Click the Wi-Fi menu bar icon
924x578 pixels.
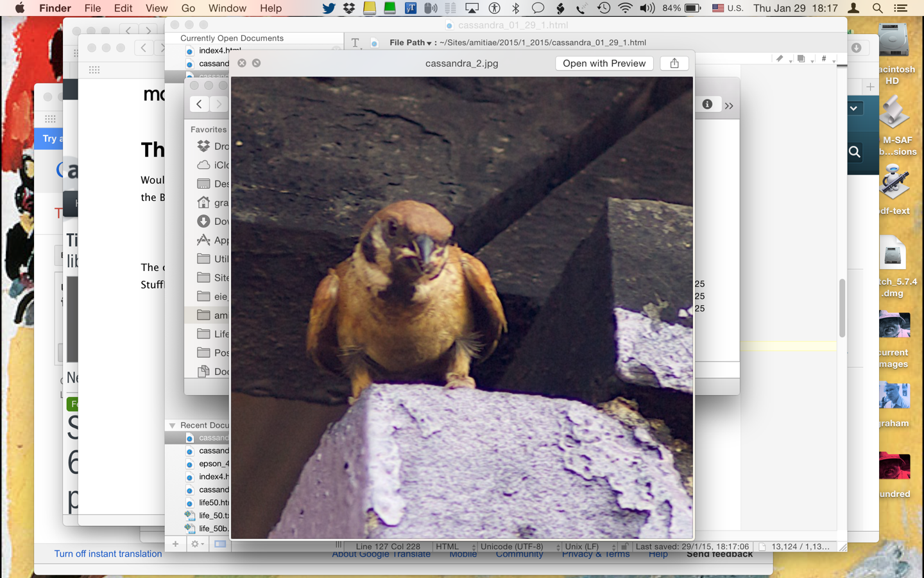pos(625,8)
